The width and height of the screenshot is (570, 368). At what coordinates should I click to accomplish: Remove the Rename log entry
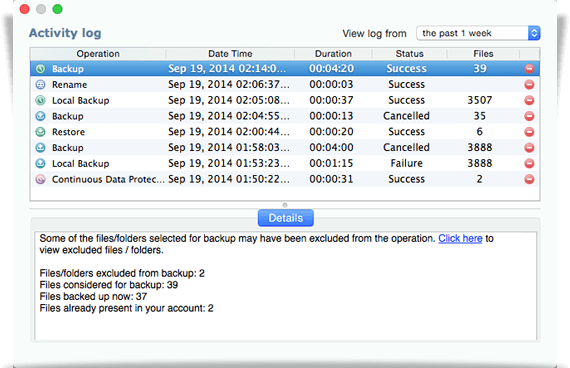pyautogui.click(x=529, y=85)
